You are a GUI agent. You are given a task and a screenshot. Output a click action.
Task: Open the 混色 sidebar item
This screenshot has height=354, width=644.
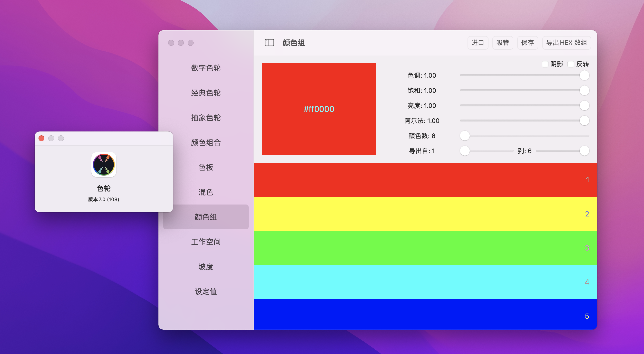click(x=206, y=192)
